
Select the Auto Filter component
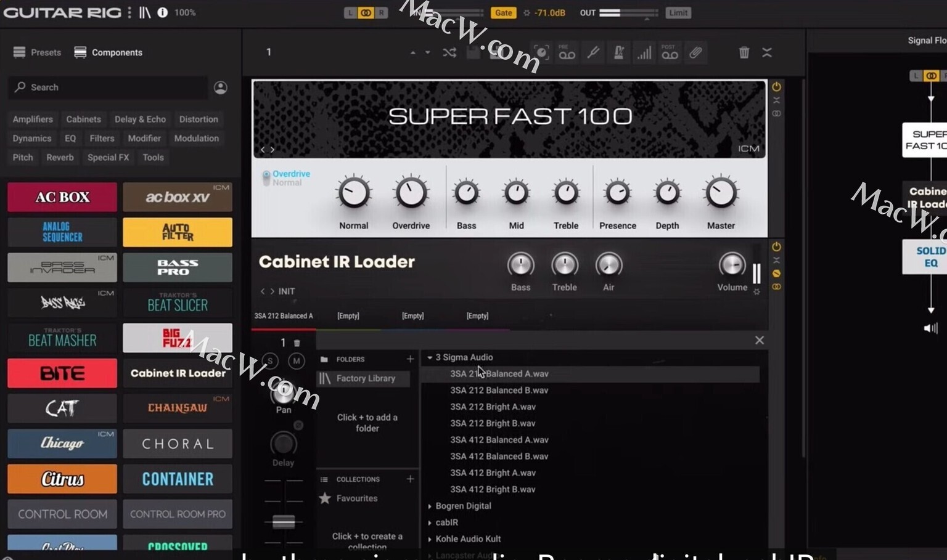[178, 232]
